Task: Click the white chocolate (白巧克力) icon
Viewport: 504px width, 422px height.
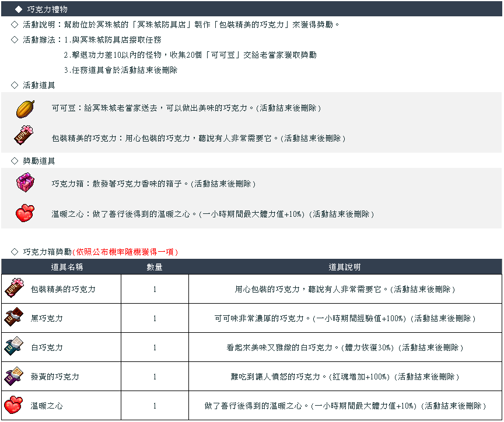Action: [14, 347]
